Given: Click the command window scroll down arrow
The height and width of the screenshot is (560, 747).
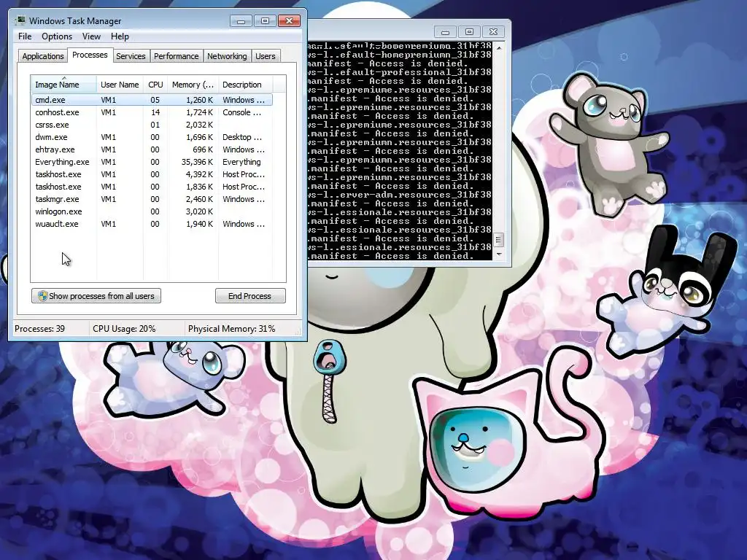Looking at the screenshot, I should tap(498, 254).
